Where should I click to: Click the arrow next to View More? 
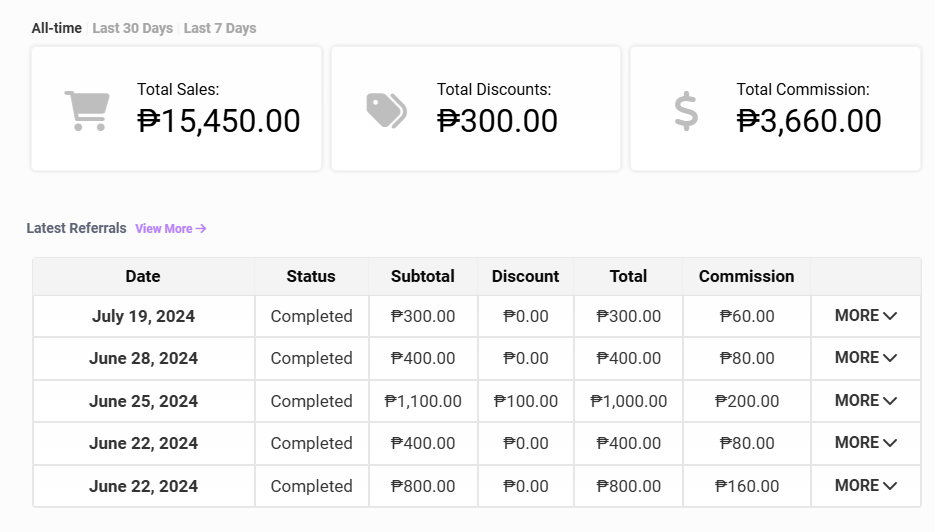pyautogui.click(x=201, y=229)
